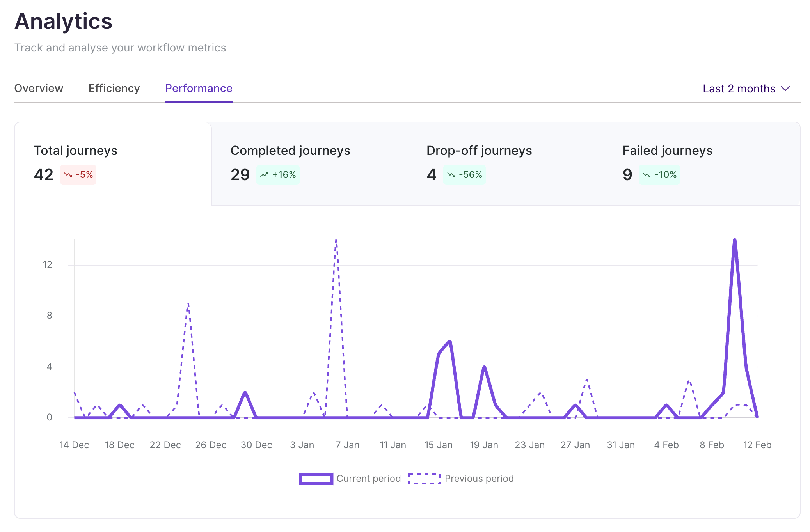This screenshot has height=532, width=810.
Task: Switch to the Overview tab
Action: [x=39, y=89]
